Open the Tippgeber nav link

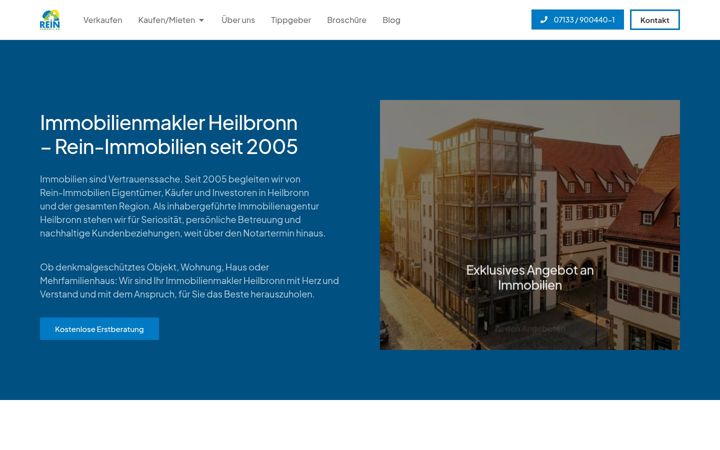click(x=291, y=20)
